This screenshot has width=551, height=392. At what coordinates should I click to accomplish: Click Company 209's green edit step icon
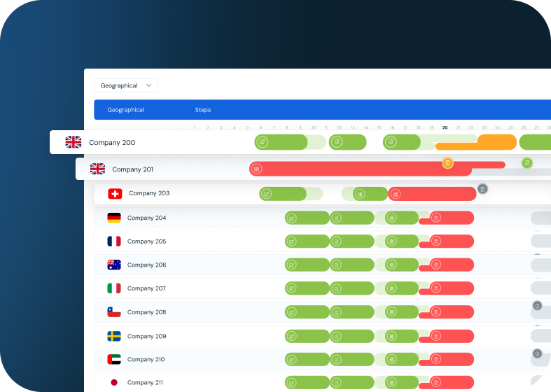click(291, 337)
